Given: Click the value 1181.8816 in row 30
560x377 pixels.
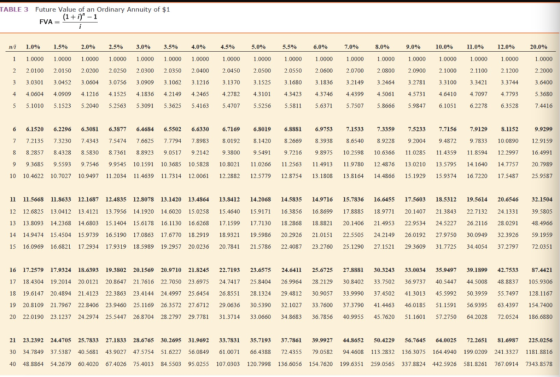Looking at the screenshot, I should tap(539, 352).
